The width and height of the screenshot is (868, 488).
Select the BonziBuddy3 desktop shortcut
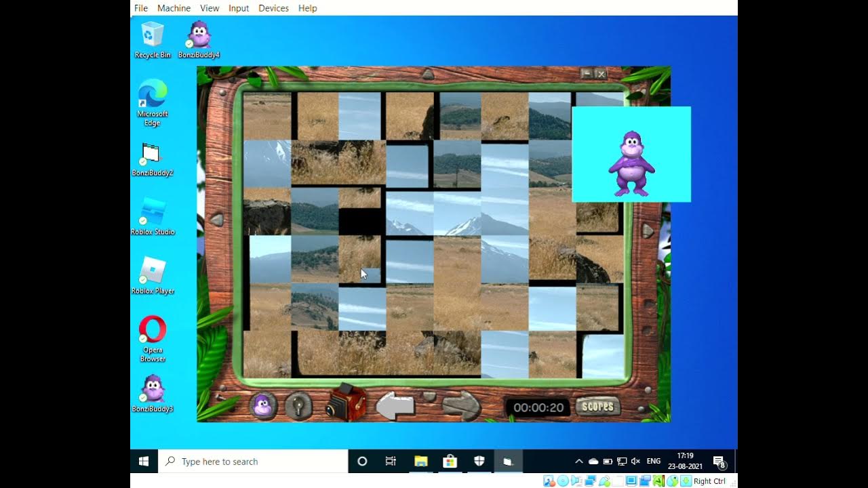[x=153, y=394]
